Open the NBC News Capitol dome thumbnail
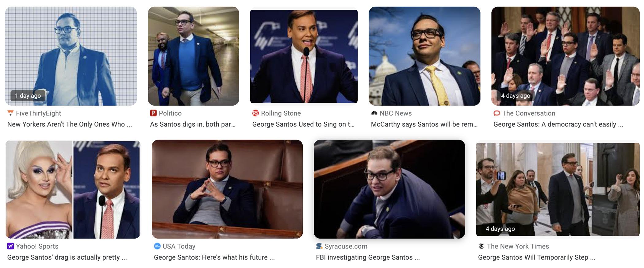This screenshot has width=644, height=268. tap(424, 56)
